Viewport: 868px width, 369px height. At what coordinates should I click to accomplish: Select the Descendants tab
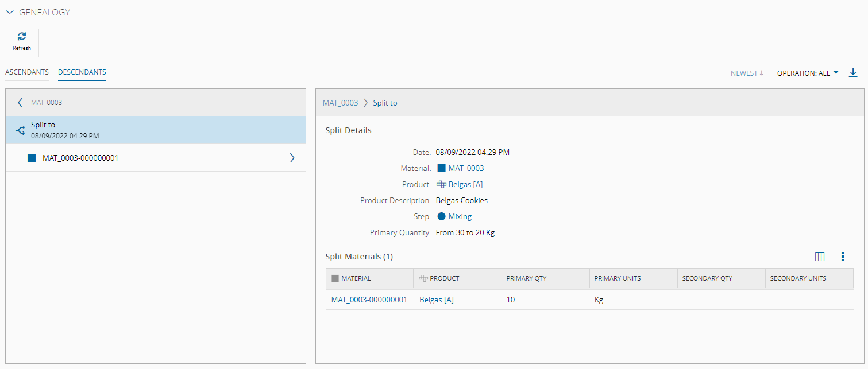pyautogui.click(x=82, y=72)
